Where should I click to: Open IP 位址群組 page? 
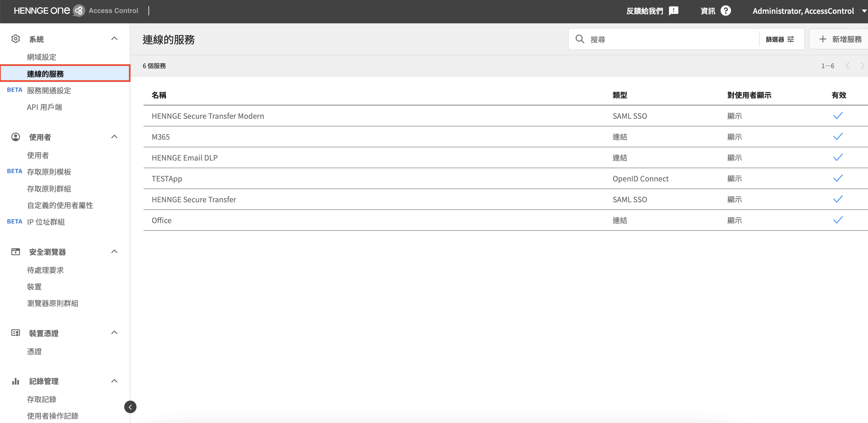coord(46,222)
